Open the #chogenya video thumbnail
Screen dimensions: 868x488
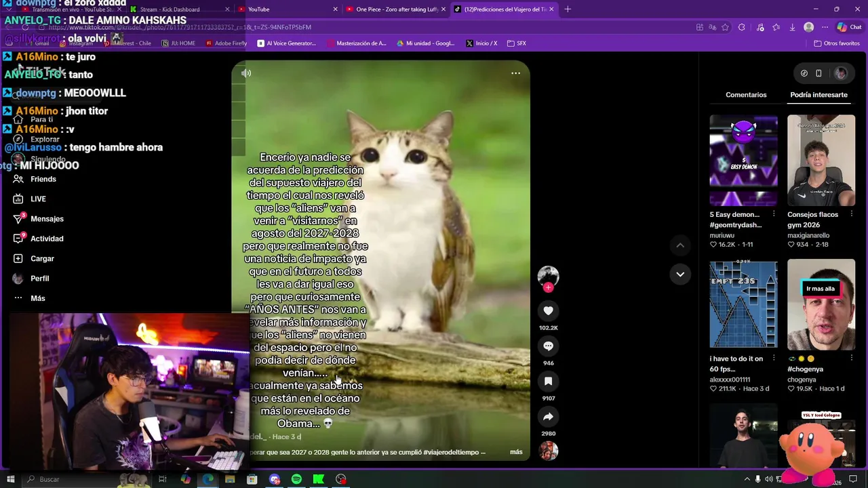821,304
